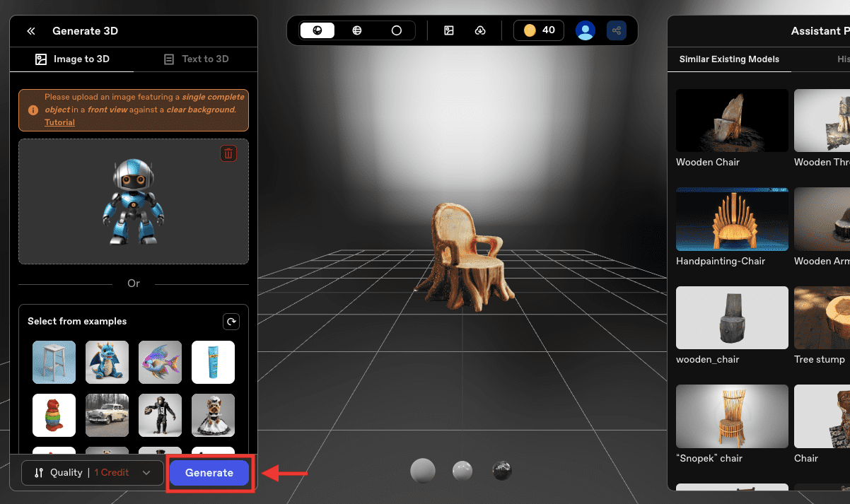
Task: Select the blue dragon example image
Action: tap(107, 362)
